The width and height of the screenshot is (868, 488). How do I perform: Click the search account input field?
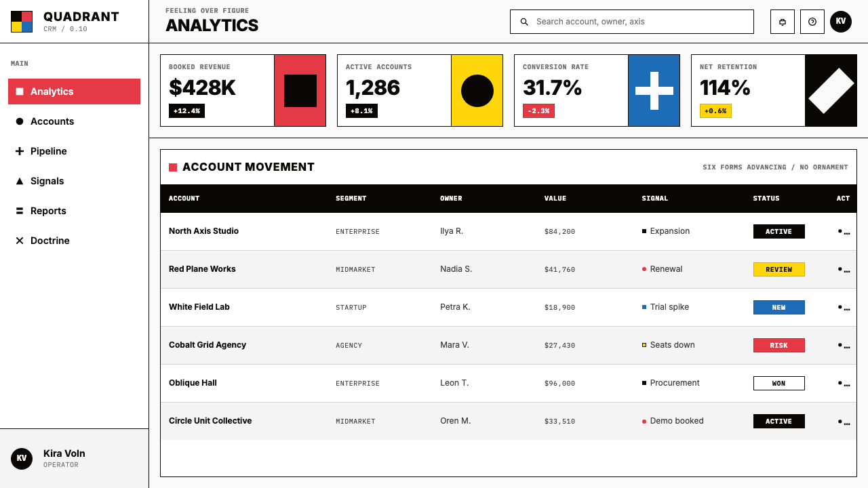coord(632,22)
